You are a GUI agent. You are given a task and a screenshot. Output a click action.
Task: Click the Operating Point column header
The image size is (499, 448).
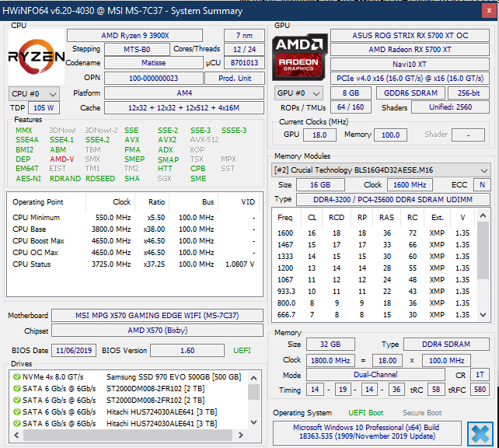[x=47, y=202]
